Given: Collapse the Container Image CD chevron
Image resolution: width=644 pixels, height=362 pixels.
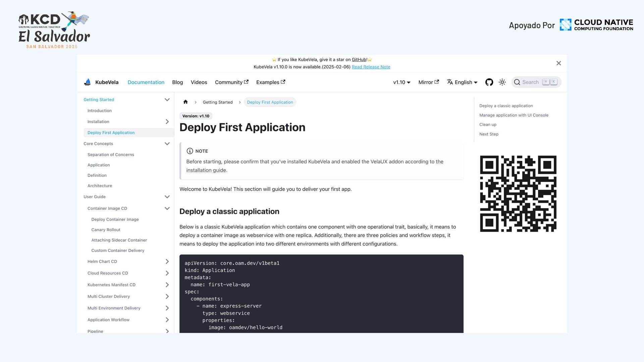Looking at the screenshot, I should coord(167,208).
